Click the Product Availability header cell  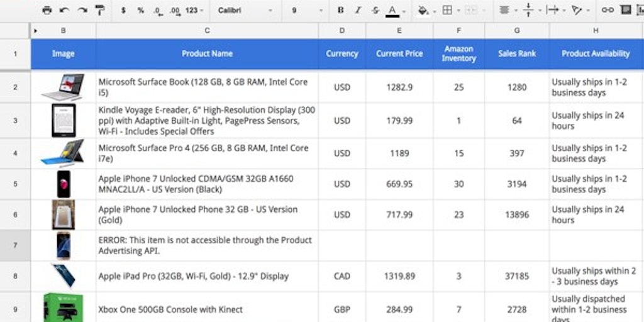coord(596,54)
